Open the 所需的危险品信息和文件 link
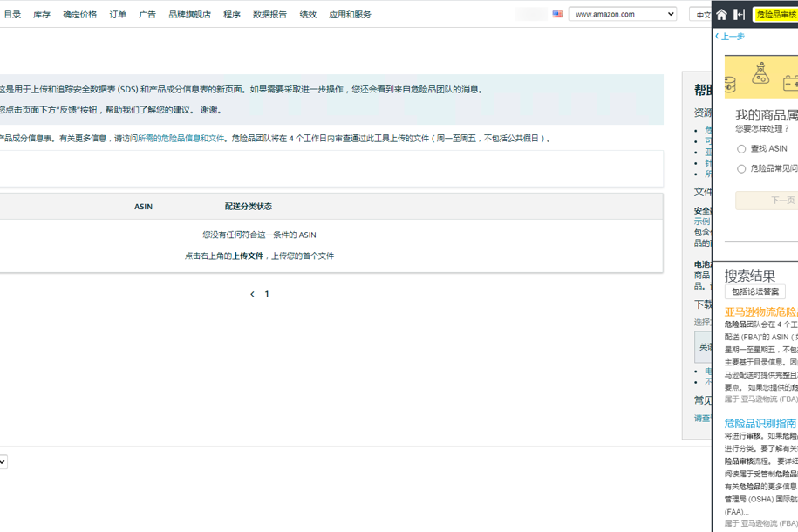Viewport: 798px width, 532px height. tap(181, 139)
